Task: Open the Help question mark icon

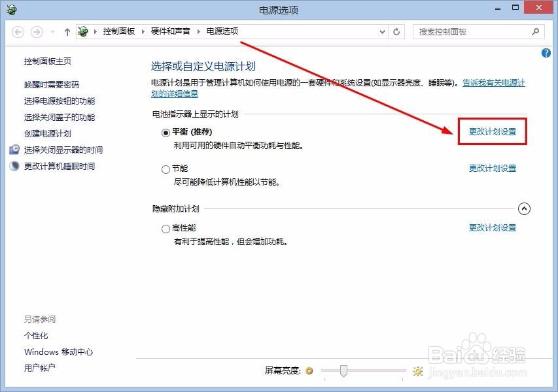Action: point(546,53)
